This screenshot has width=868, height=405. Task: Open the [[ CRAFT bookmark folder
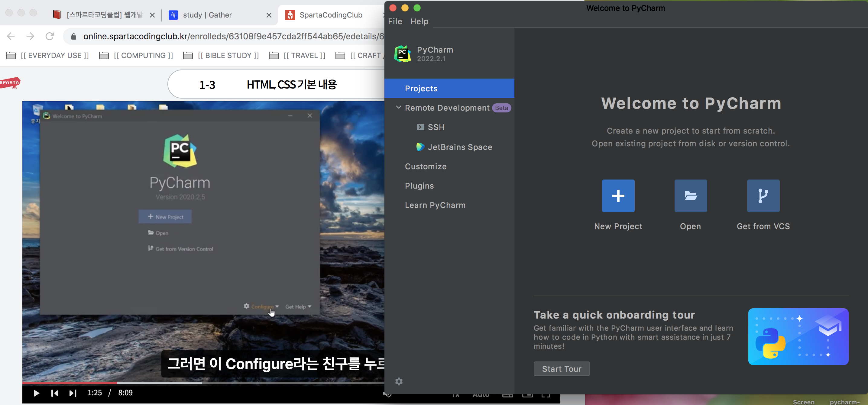(x=359, y=56)
